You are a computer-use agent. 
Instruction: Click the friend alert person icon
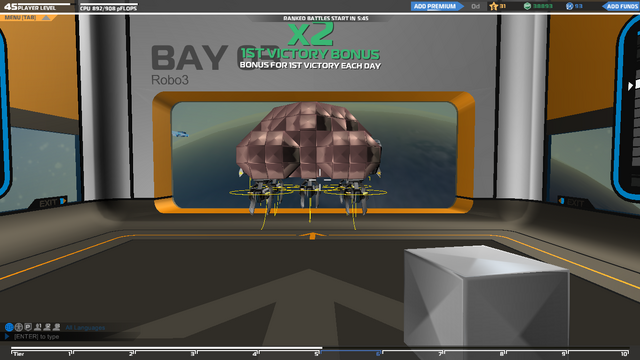[38, 327]
